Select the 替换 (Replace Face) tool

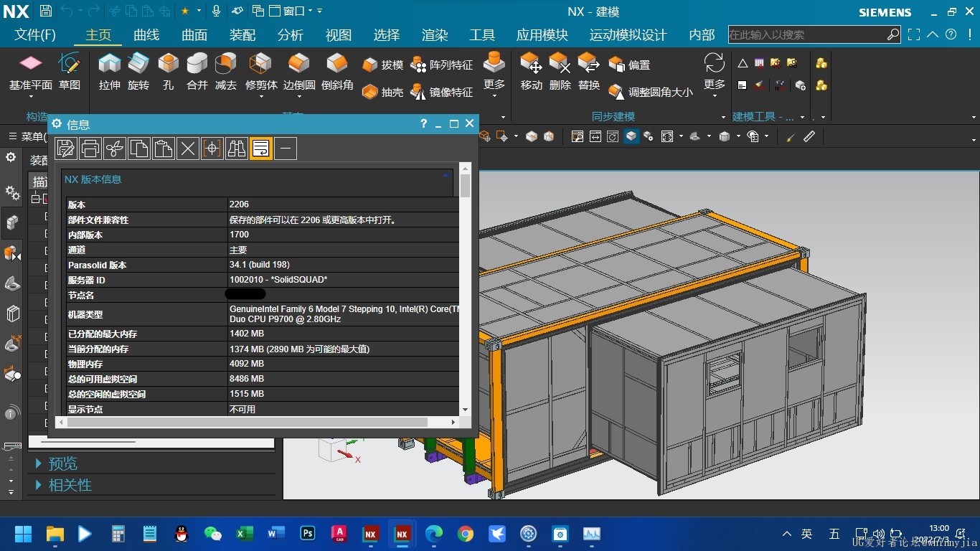pyautogui.click(x=589, y=72)
